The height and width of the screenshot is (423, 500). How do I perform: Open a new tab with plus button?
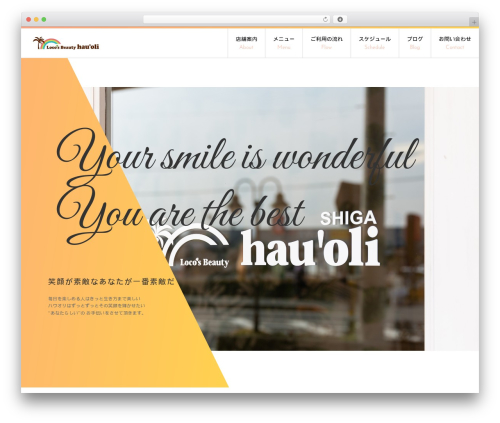pos(474,22)
